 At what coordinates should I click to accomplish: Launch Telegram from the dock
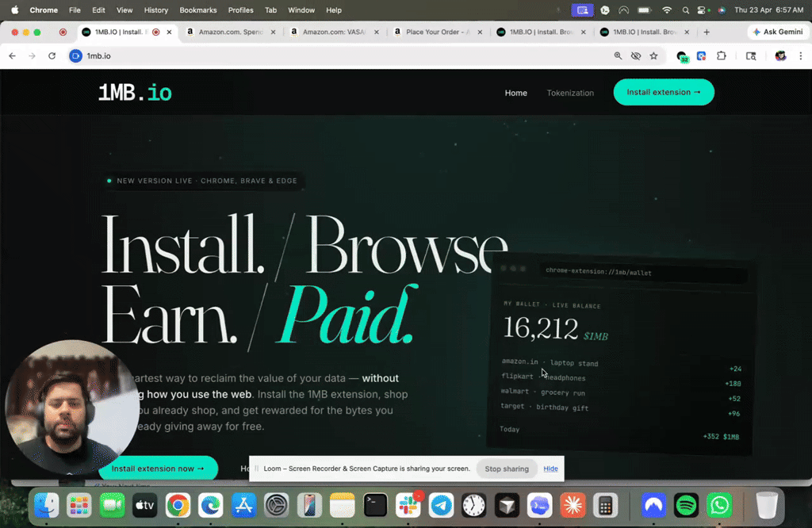pos(441,505)
